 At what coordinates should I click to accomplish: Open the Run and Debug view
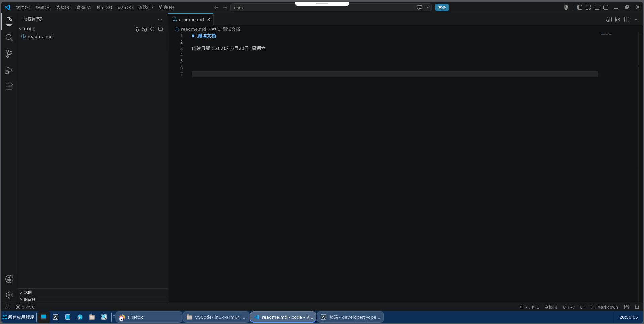click(9, 70)
